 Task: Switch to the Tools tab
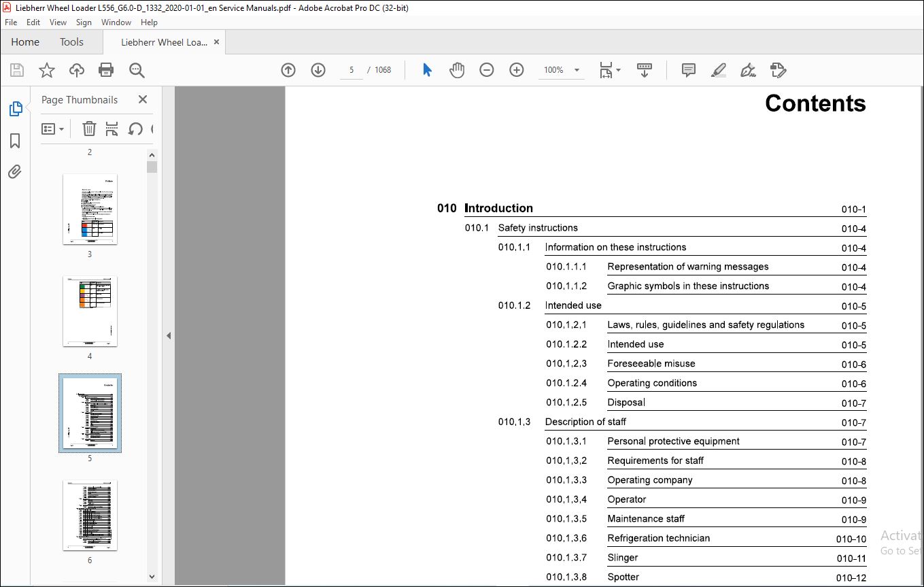(71, 42)
